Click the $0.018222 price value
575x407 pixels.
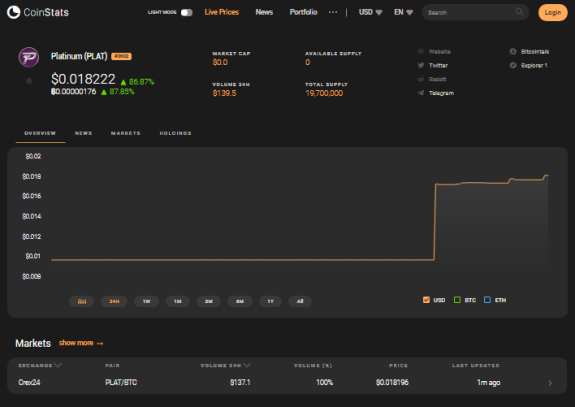click(83, 79)
